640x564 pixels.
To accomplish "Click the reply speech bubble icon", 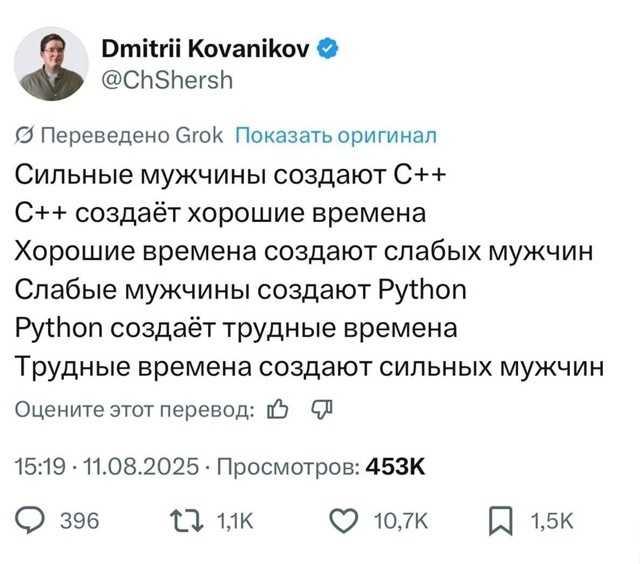I will [x=34, y=519].
